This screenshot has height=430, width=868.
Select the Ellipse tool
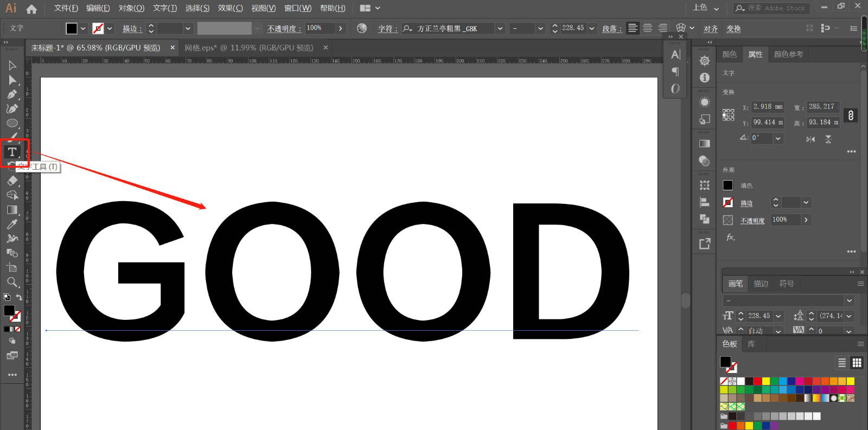pyautogui.click(x=12, y=123)
